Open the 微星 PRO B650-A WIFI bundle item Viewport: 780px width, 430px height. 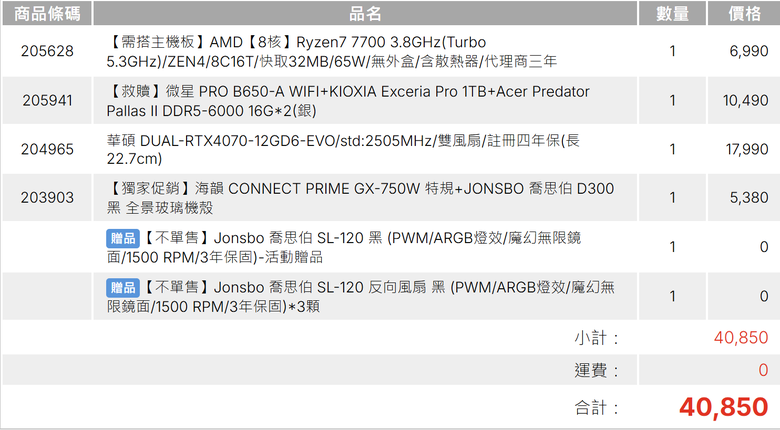pyautogui.click(x=348, y=101)
